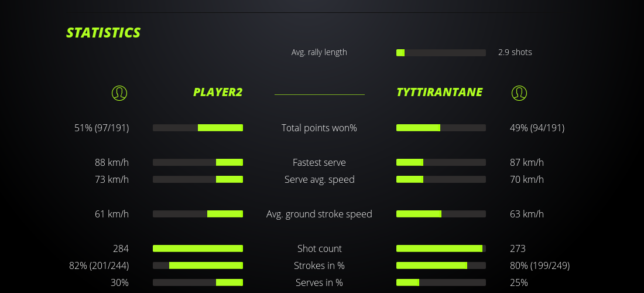Click the Total points won% label
644x293 pixels.
click(x=319, y=128)
